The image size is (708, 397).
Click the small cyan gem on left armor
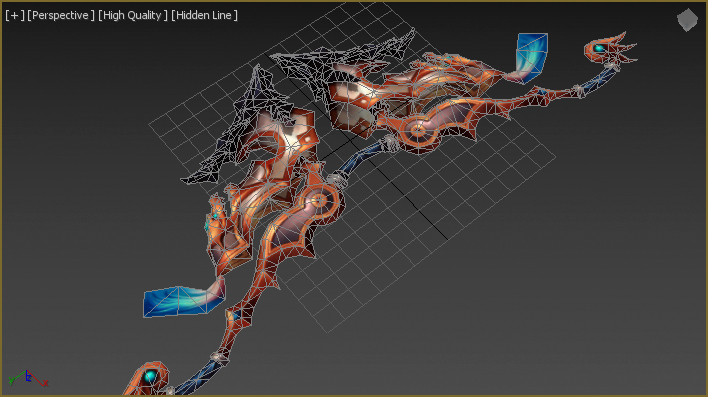(215, 217)
